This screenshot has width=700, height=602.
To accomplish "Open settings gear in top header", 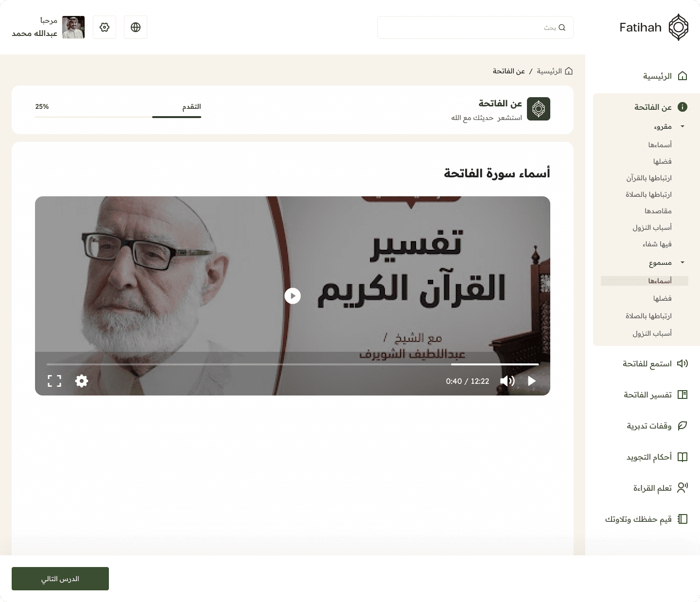I will point(105,27).
